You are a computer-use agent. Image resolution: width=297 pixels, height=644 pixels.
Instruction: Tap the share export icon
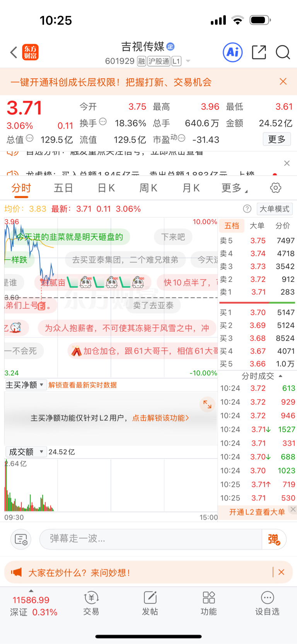pos(259,52)
